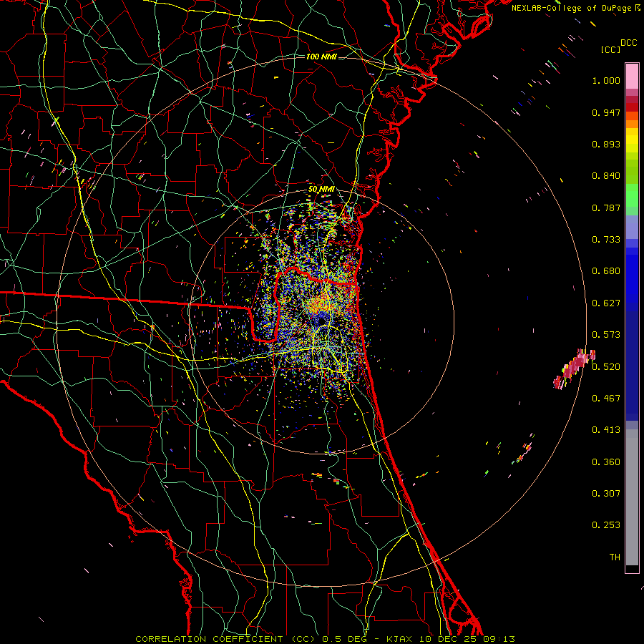Click the 1.000 value on the color scale
The width and height of the screenshot is (644, 644).
pyautogui.click(x=606, y=80)
